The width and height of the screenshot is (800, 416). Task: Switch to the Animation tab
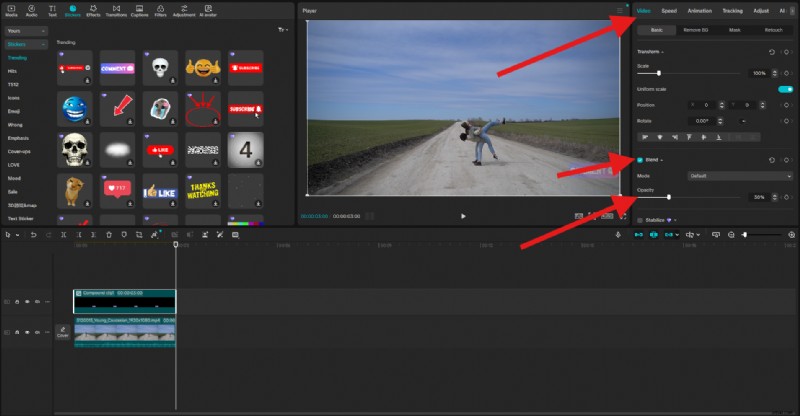699,11
